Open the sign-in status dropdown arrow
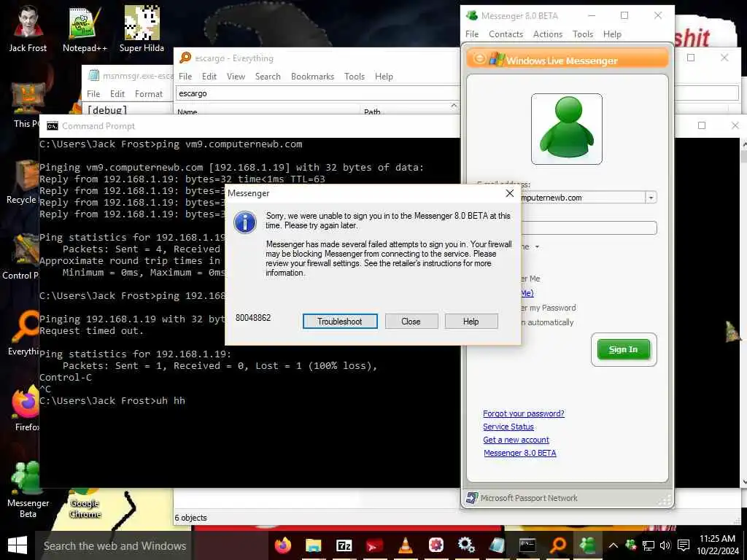 point(538,246)
